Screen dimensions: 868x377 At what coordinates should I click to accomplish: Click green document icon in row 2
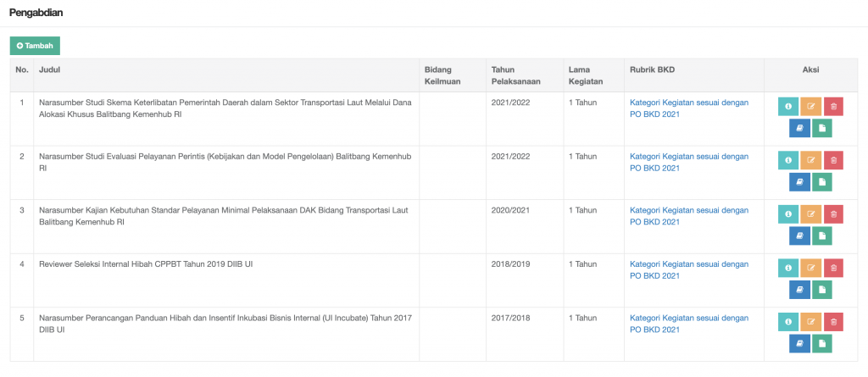(822, 181)
